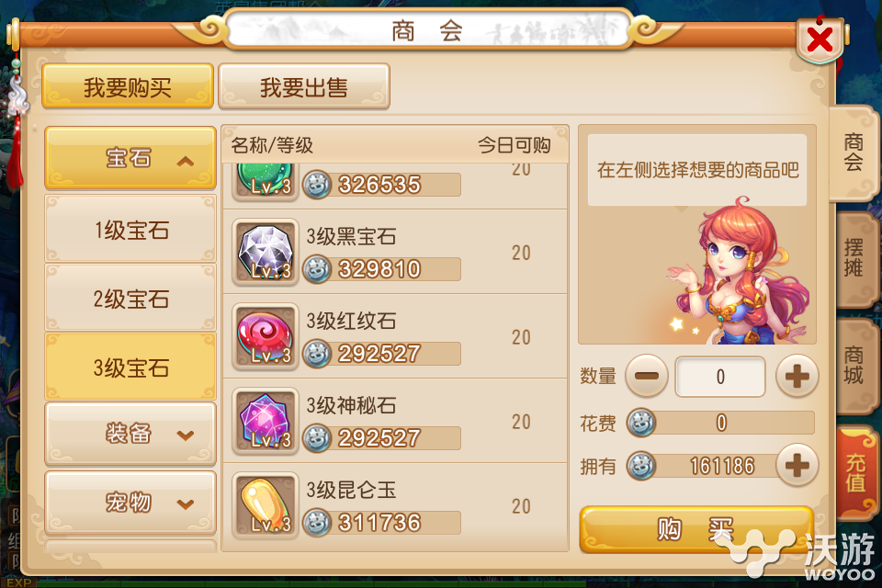
Task: Add more currency with plus beside 拥有
Action: click(x=797, y=465)
